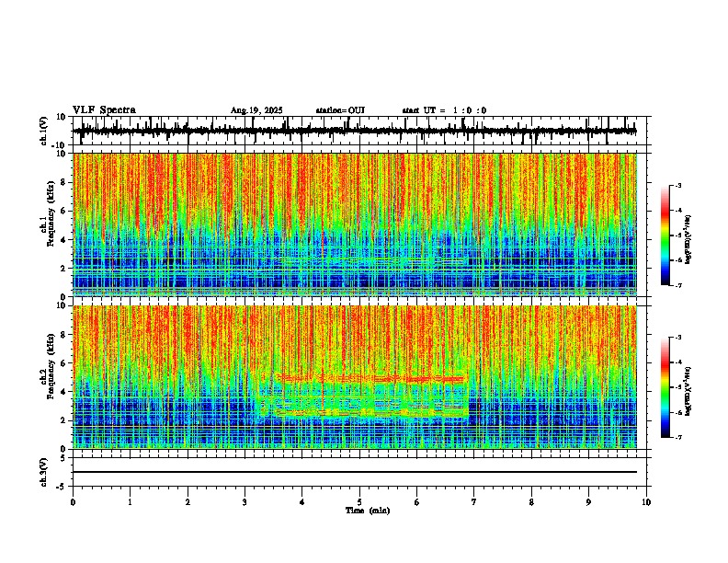Click the flat ch.3 voltage trace line
Screen dimensions: 728x563
tap(355, 472)
